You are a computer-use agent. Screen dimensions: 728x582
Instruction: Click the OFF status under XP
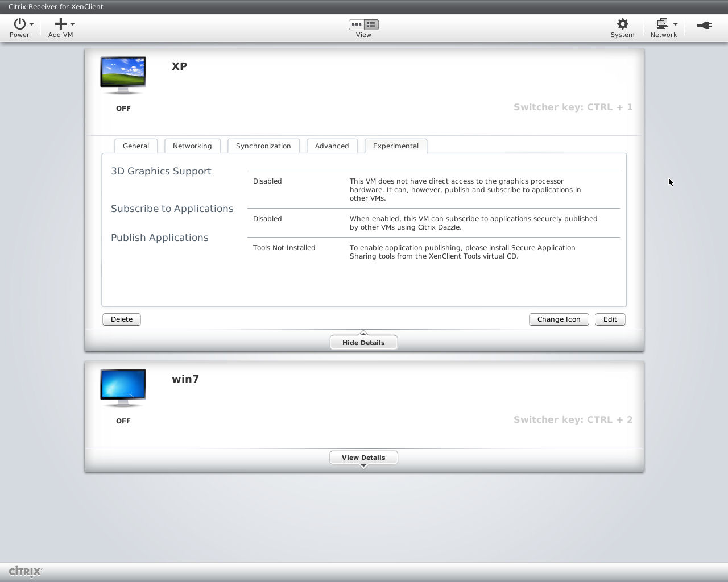[123, 109]
